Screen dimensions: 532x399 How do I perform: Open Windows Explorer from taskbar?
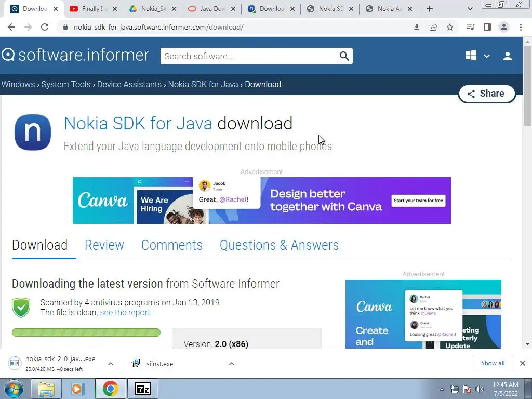(46, 389)
